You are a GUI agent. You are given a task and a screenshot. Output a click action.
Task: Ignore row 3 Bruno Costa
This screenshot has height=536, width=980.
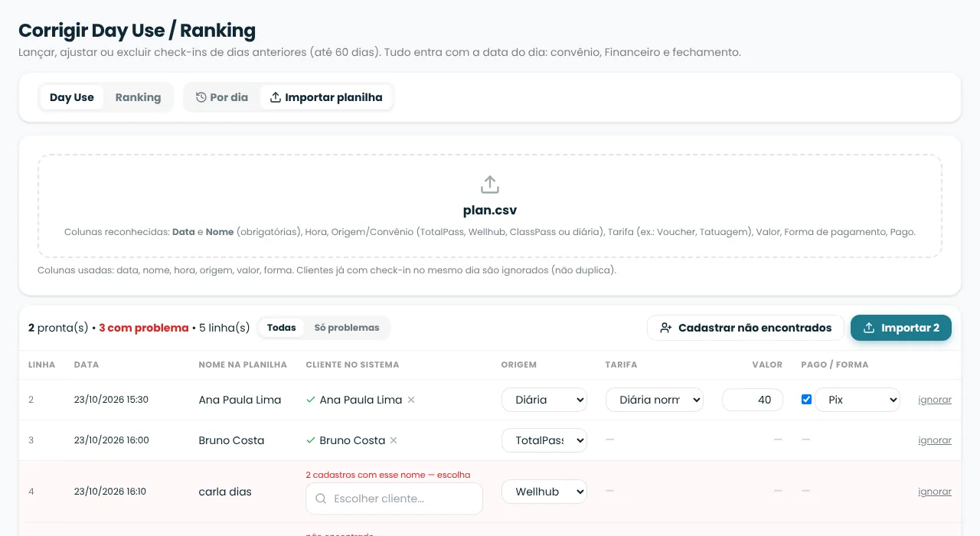[x=935, y=440]
